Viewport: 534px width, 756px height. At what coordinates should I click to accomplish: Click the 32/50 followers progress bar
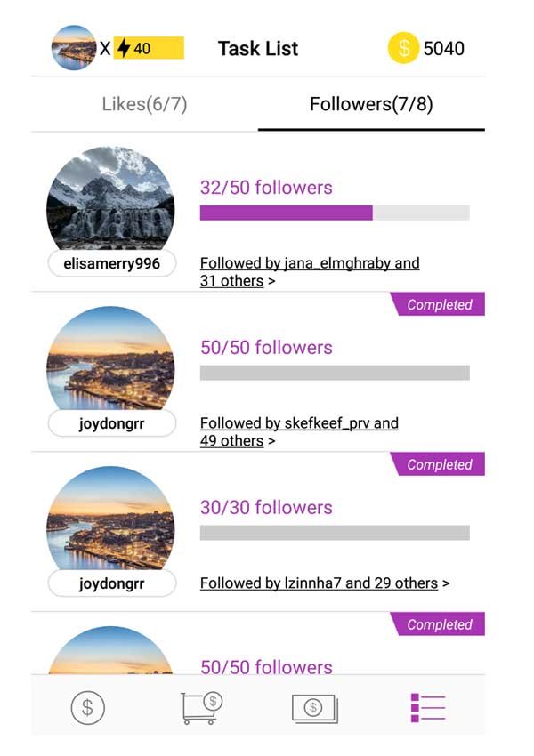pyautogui.click(x=335, y=213)
